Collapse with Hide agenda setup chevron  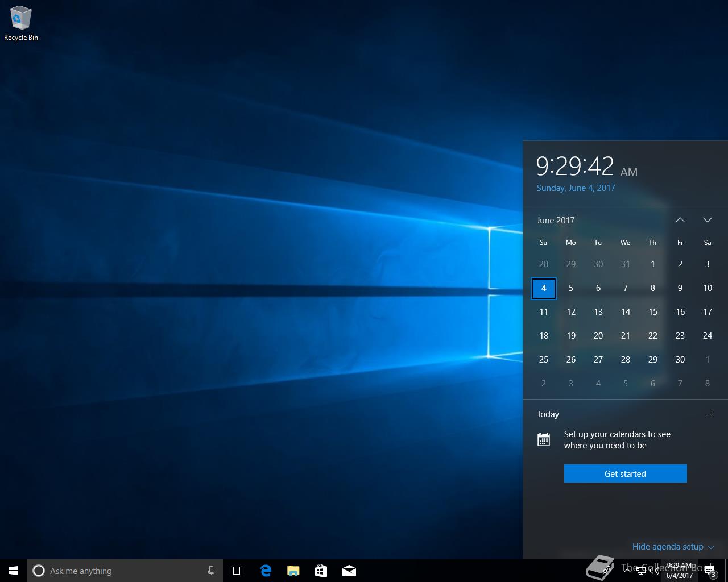(x=710, y=547)
